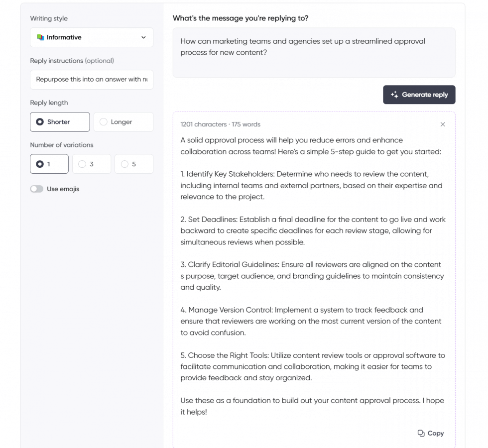
Task: Click the chevron on the Writing style selector
Action: point(144,37)
